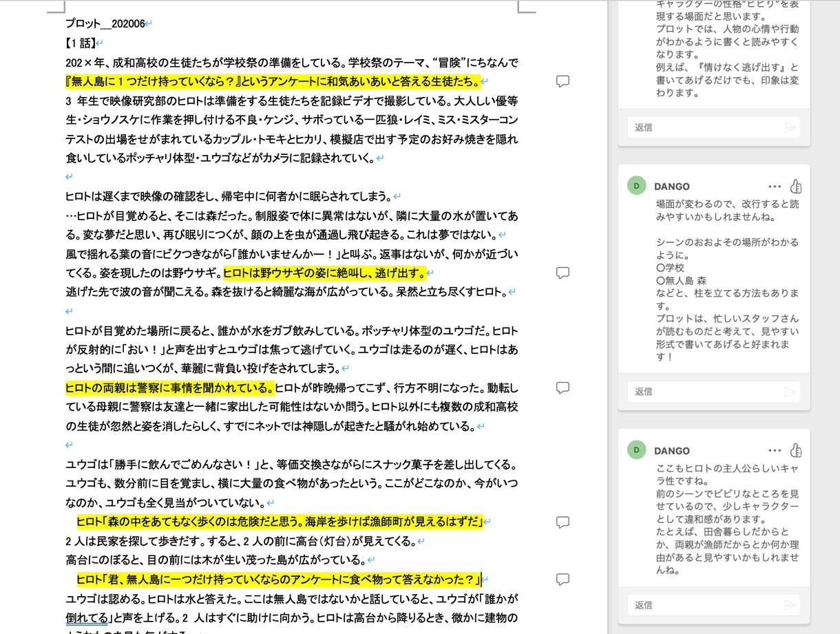Click comment text ここもヒロトの主人公らしいキャラ性ですね
This screenshot has height=634, width=840.
pyautogui.click(x=727, y=474)
